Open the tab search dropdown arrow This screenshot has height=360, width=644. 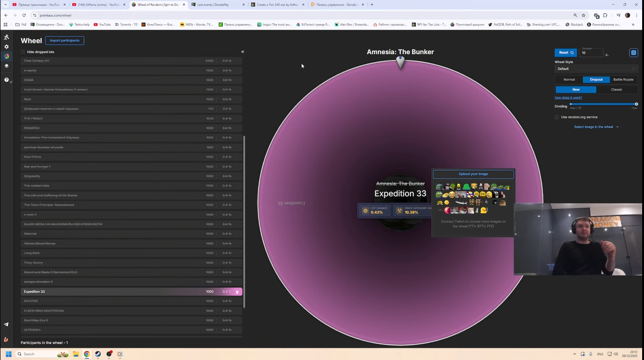tap(6, 5)
